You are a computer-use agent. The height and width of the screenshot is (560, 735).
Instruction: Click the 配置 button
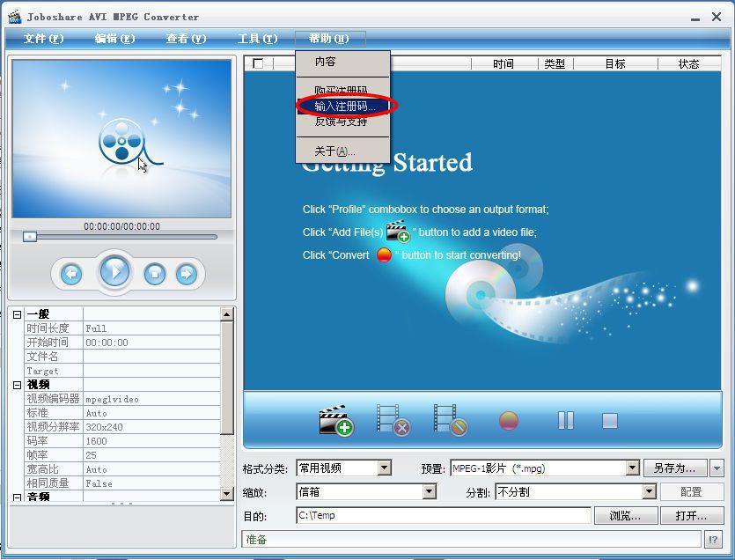click(691, 491)
